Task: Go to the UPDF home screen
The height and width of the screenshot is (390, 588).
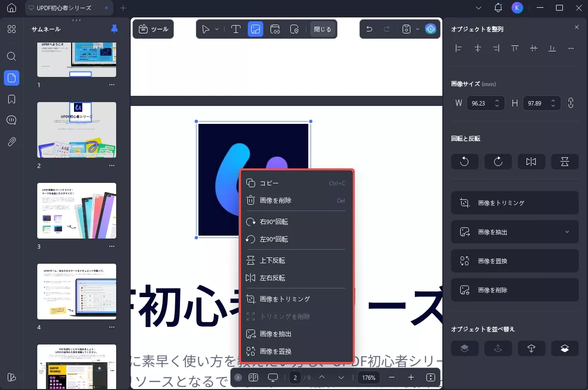Action: tap(12, 8)
